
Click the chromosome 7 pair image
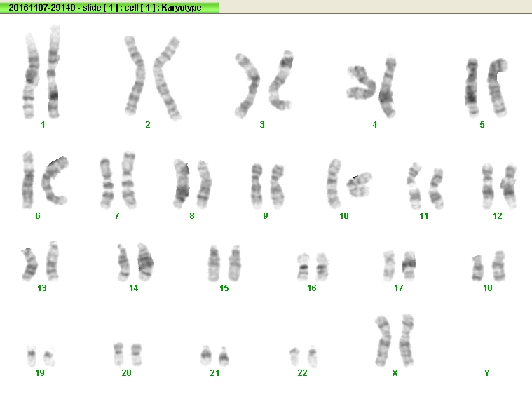118,180
